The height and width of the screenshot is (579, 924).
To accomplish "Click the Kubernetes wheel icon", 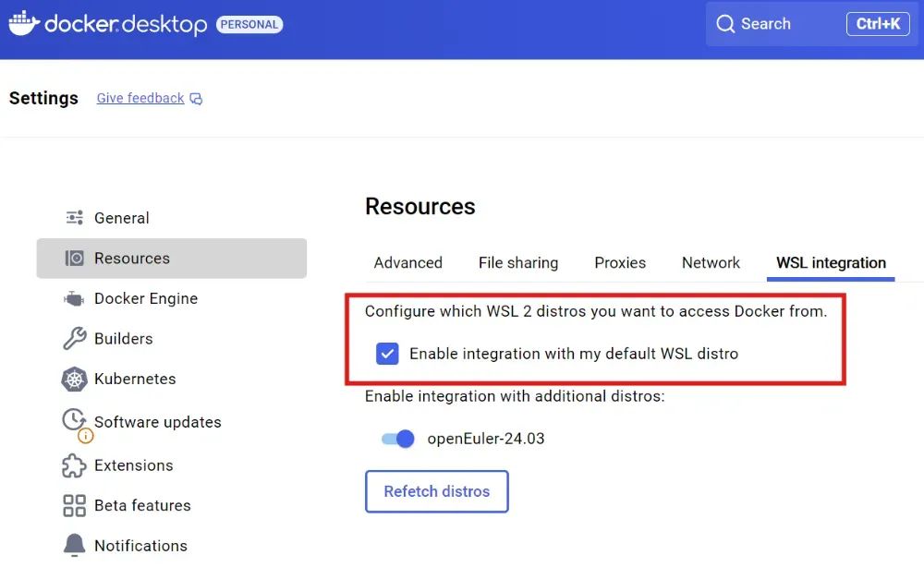I will [x=74, y=379].
